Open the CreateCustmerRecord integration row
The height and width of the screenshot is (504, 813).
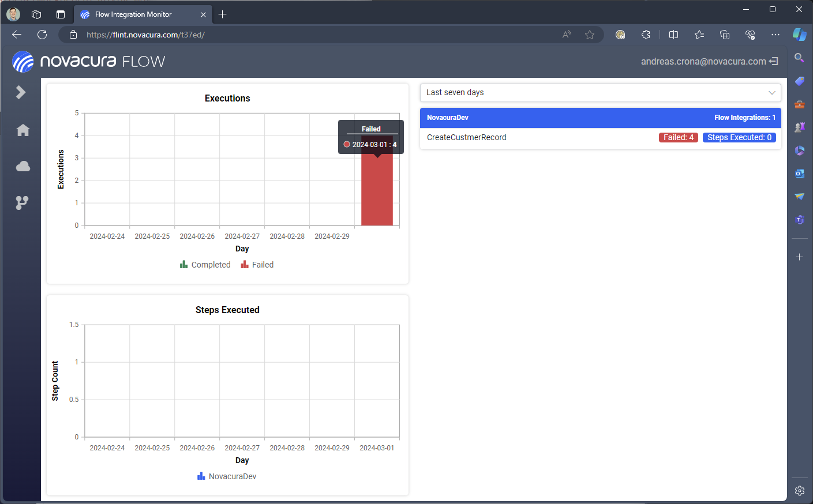[467, 137]
